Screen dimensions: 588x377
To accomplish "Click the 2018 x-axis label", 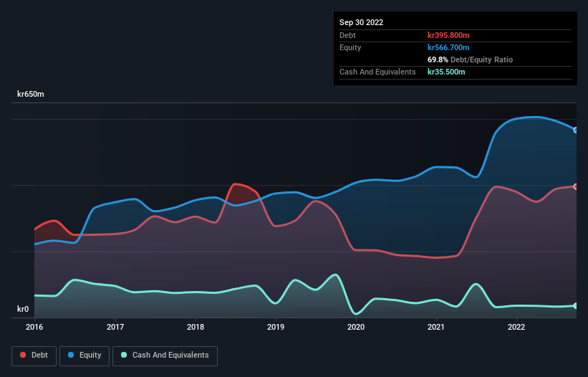I will [x=196, y=327].
